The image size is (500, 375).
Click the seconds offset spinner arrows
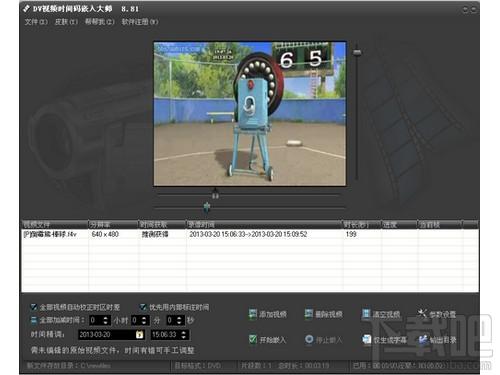coord(180,320)
